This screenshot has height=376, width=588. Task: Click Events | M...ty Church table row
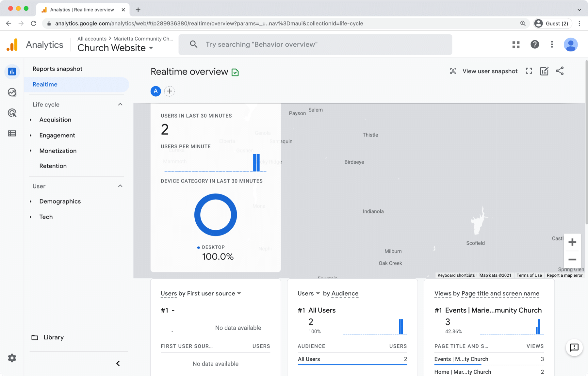489,359
